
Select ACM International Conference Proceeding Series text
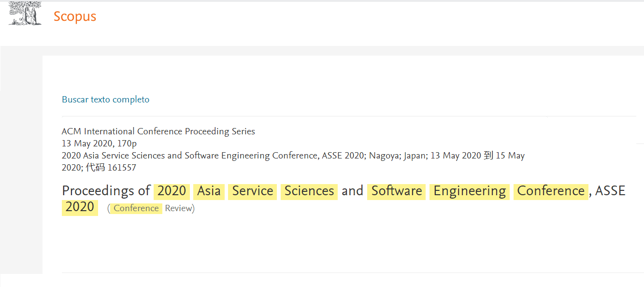pos(158,131)
